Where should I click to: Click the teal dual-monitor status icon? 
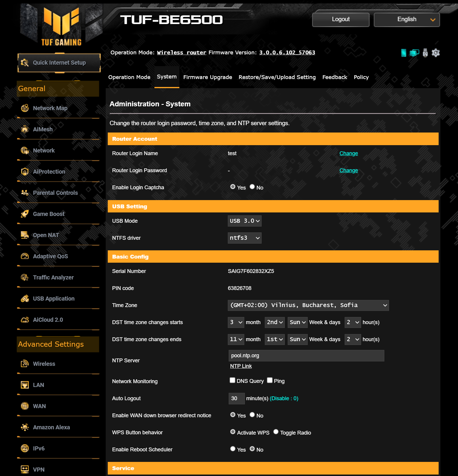click(414, 53)
